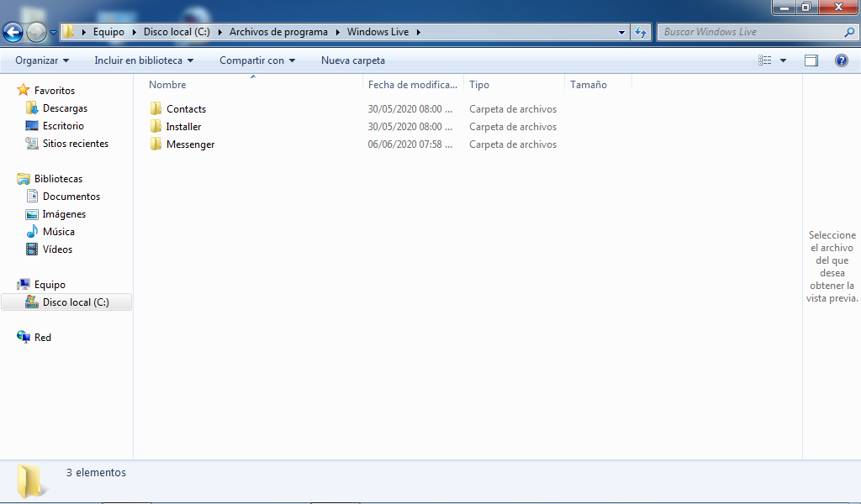Click Equipo computer icon in sidebar
This screenshot has width=861, height=504.
pos(23,284)
